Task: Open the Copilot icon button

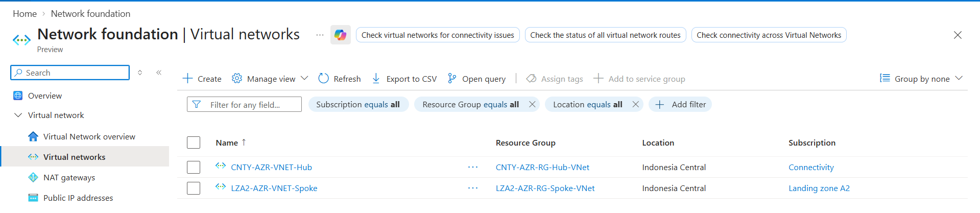Action: coord(340,35)
